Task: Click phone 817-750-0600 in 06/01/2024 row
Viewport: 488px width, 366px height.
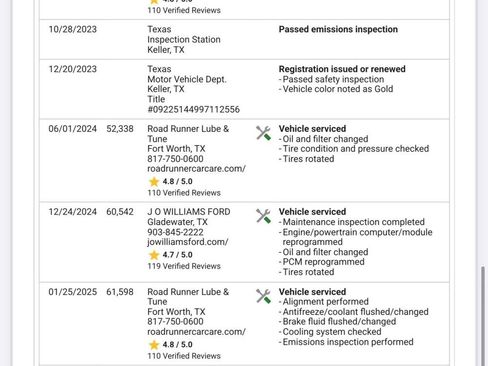Action: pyautogui.click(x=175, y=159)
